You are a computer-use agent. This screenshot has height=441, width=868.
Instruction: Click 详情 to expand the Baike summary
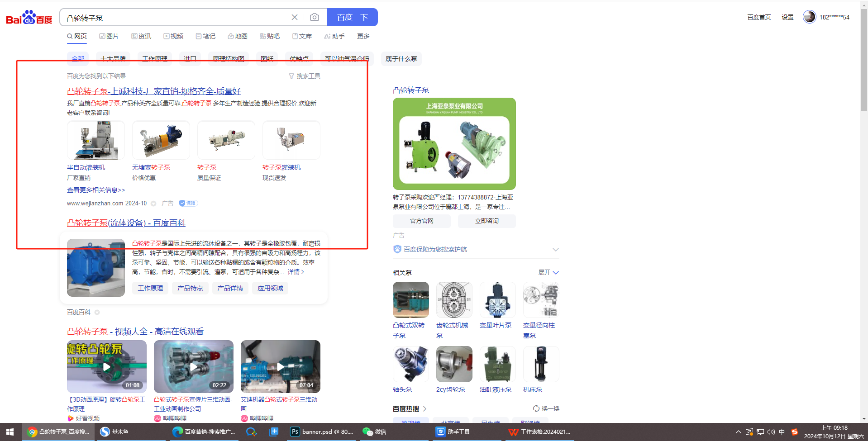[296, 272]
